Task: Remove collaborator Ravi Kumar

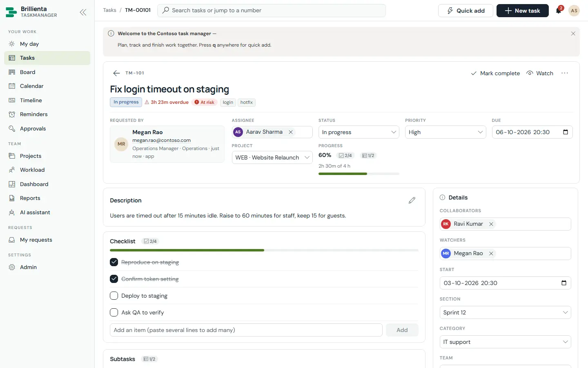Action: 491,224
